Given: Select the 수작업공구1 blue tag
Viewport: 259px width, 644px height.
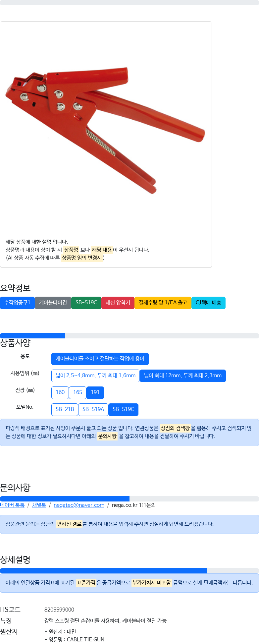Looking at the screenshot, I should [17, 303].
